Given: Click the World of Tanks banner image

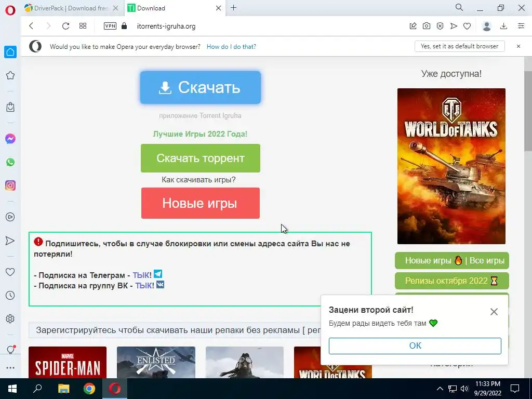Looking at the screenshot, I should [451, 166].
